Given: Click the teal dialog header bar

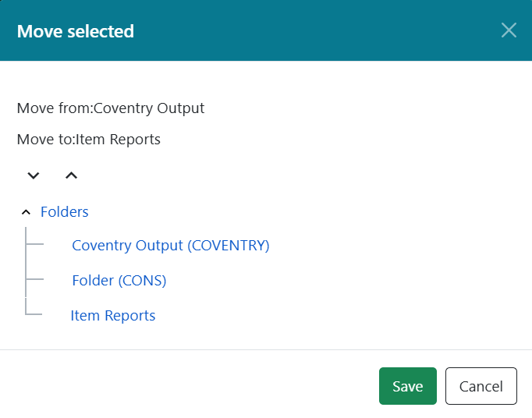Looking at the screenshot, I should [x=312, y=31].
